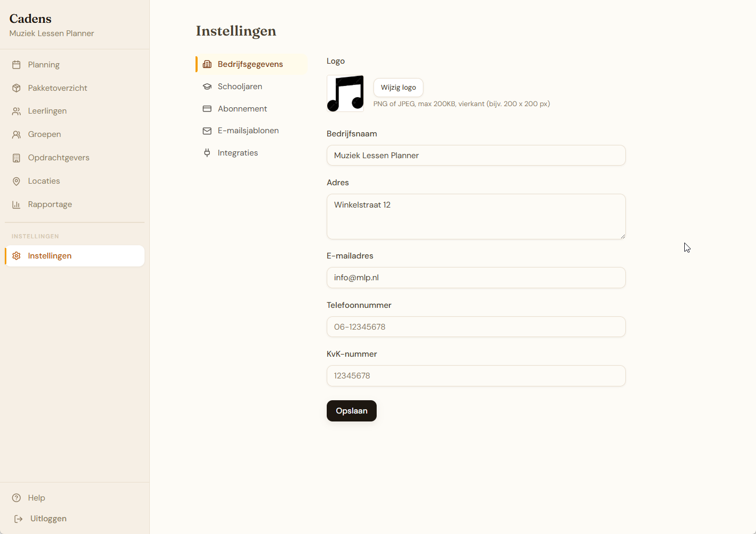Click the Integraties plug icon
756x534 pixels.
(207, 153)
